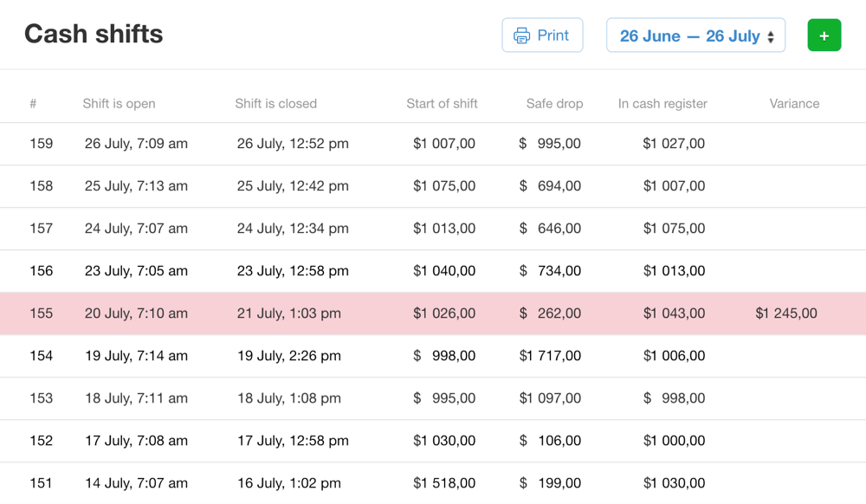866x504 pixels.
Task: Click the date range up-down arrows
Action: pos(771,36)
